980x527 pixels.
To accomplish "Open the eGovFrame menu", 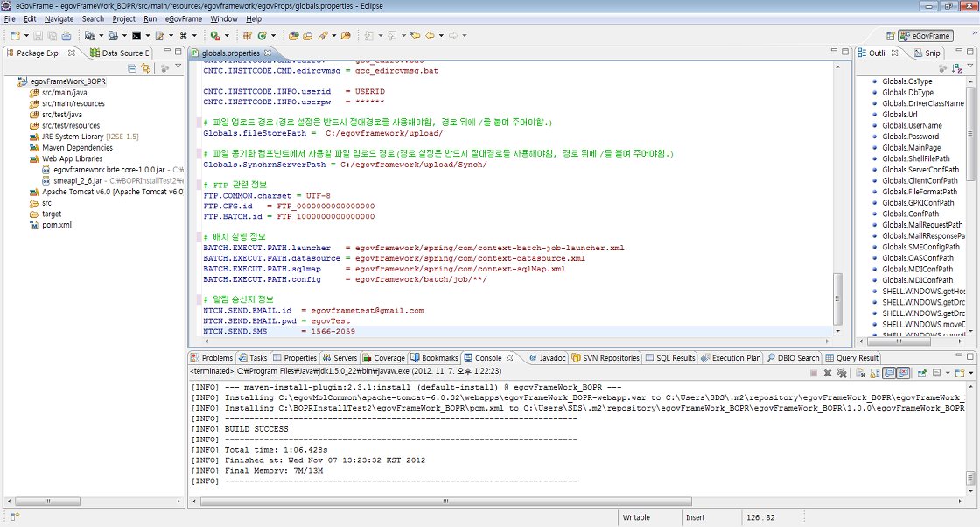I will (x=184, y=18).
